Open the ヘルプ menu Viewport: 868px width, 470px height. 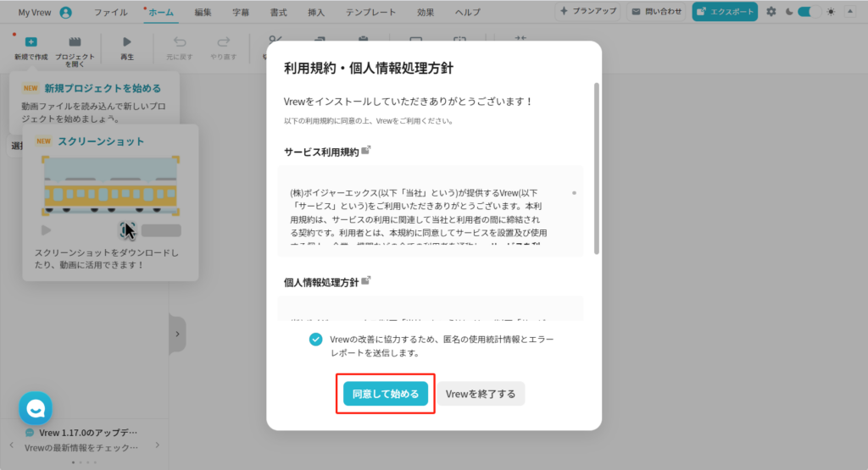point(468,12)
